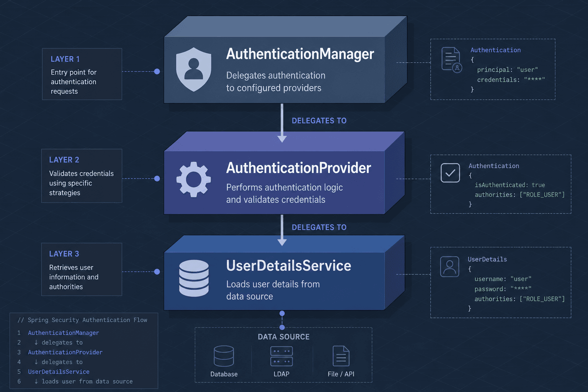Click 'authorities' line under isAuthenticated
This screenshot has width=588, height=392.
[x=519, y=195]
